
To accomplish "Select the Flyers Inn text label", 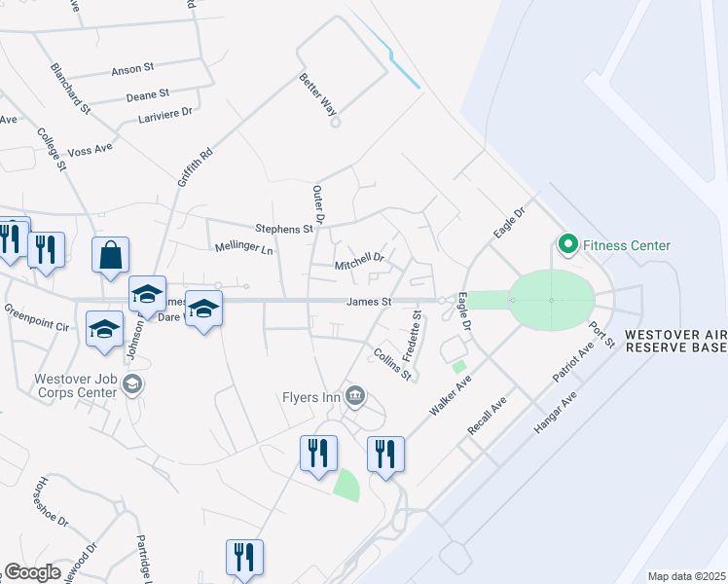I will tap(311, 397).
